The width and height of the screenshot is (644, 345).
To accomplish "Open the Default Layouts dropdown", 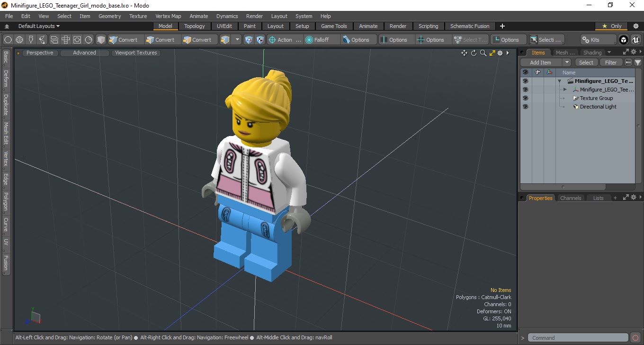I will point(39,26).
